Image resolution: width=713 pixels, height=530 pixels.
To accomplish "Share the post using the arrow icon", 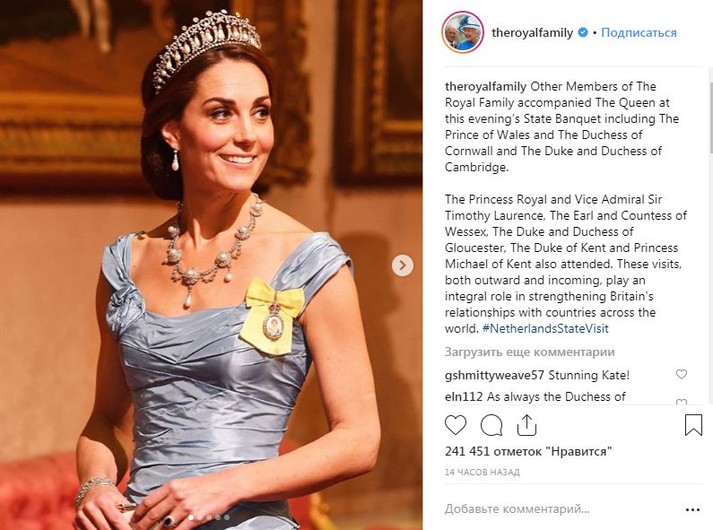I will 526,425.
